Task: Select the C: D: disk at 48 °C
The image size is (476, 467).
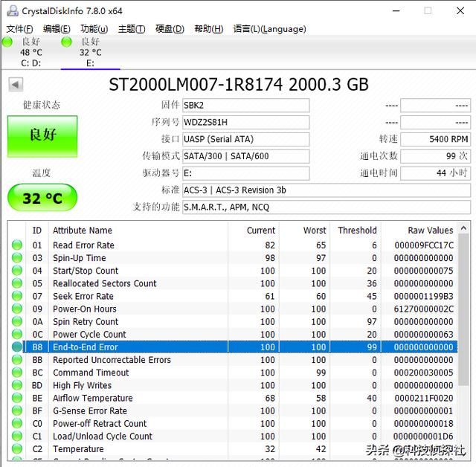Action: tap(30, 52)
